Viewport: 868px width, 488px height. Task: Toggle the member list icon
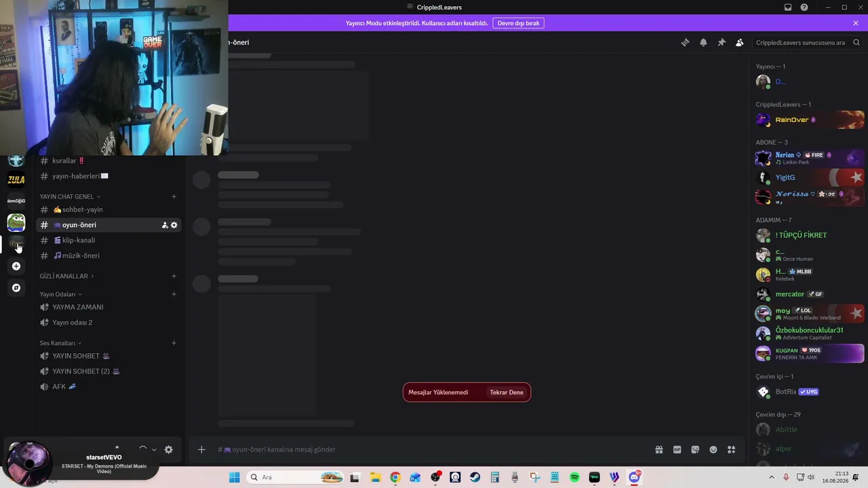pyautogui.click(x=740, y=42)
